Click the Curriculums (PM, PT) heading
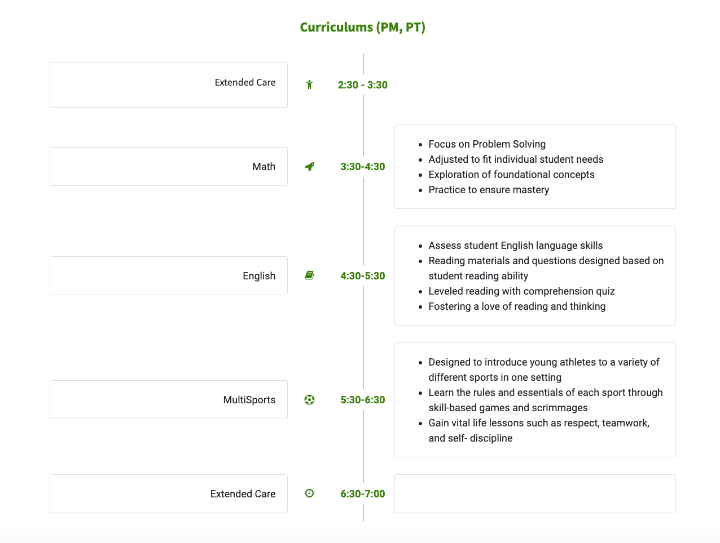The width and height of the screenshot is (720, 543). (362, 27)
